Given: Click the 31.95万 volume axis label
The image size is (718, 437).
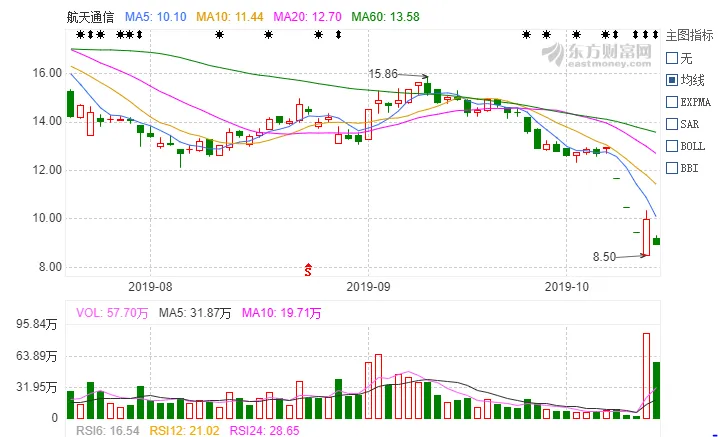Looking at the screenshot, I should (x=37, y=387).
